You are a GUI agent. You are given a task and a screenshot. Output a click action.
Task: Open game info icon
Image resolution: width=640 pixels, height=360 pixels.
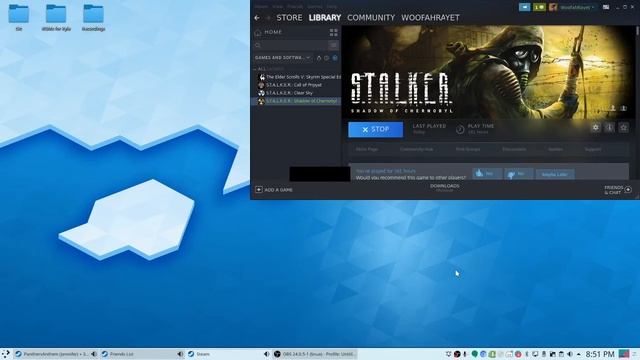(609, 127)
